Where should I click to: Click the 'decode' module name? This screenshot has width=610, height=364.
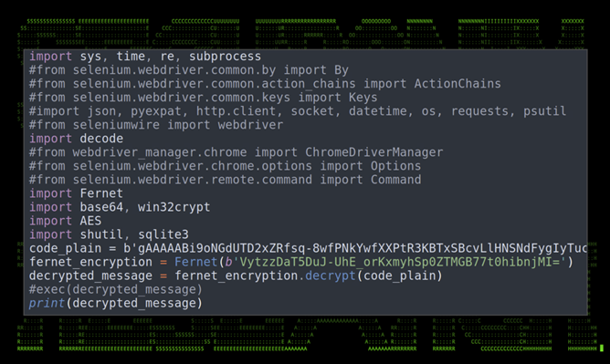coord(101,139)
